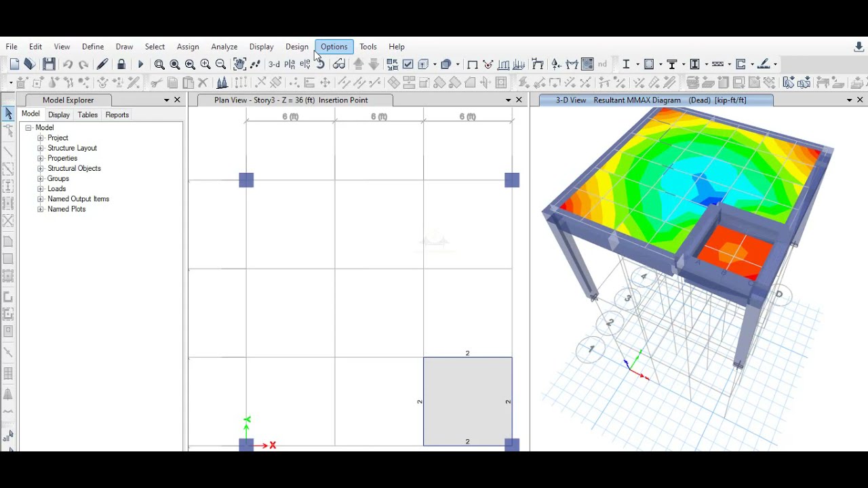868x488 pixels.
Task: Select the gray slab panel in plan view
Action: click(468, 402)
